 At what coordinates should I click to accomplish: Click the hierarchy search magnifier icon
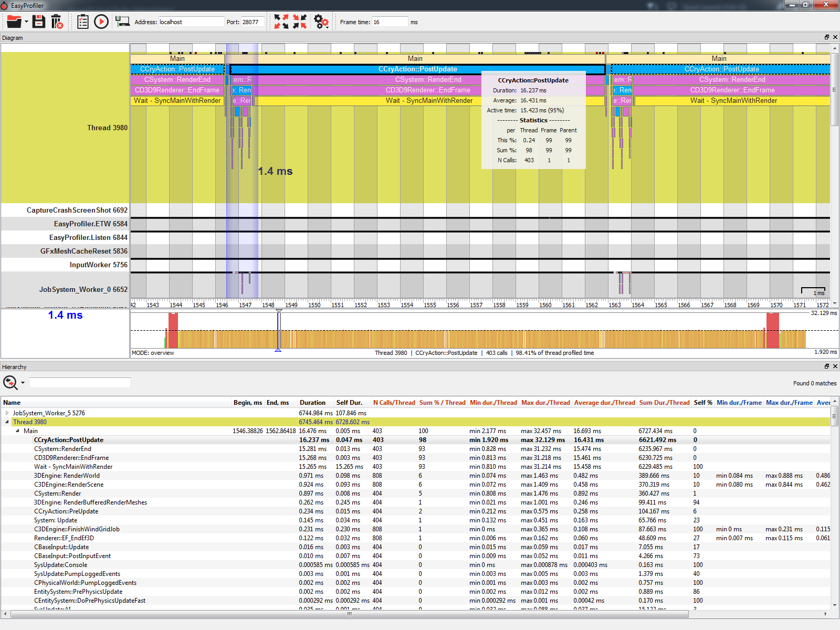pos(10,383)
